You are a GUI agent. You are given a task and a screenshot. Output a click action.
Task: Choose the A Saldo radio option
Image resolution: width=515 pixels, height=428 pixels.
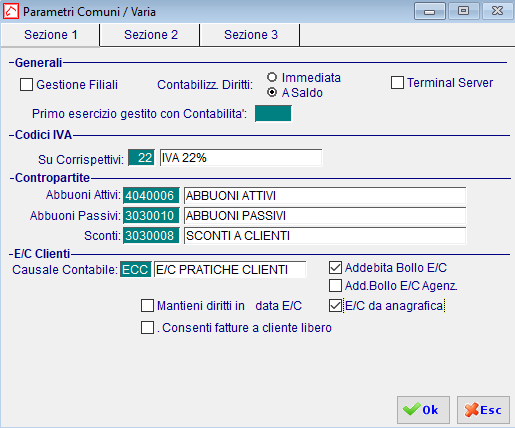pos(272,92)
